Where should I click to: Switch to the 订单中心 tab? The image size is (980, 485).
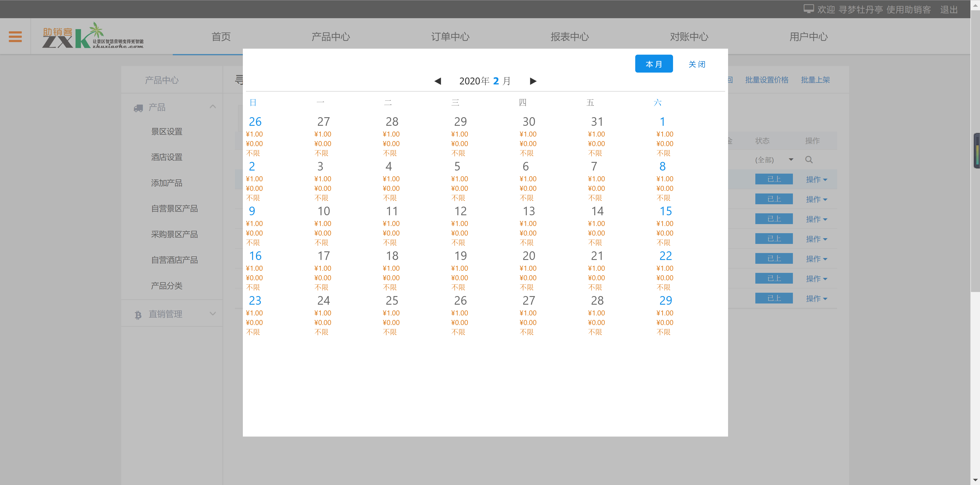coord(451,37)
